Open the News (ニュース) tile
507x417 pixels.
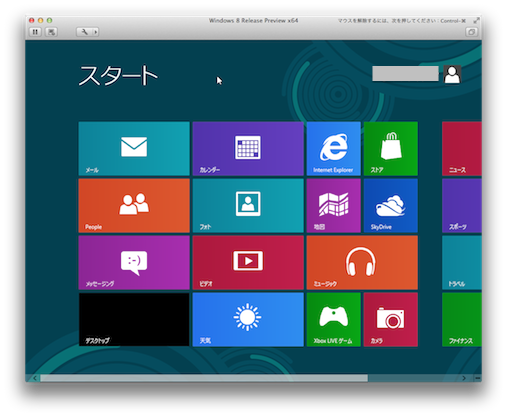click(462, 149)
